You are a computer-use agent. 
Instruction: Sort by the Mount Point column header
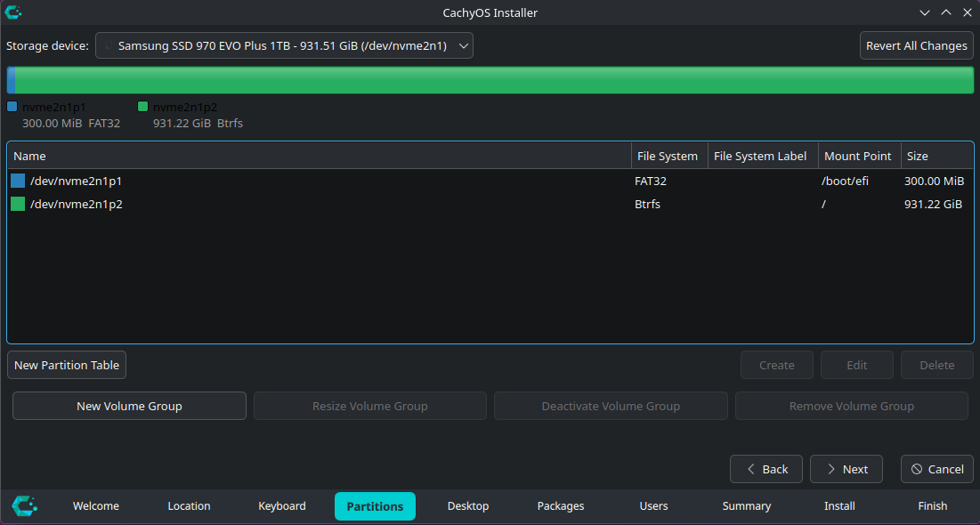[x=859, y=157]
